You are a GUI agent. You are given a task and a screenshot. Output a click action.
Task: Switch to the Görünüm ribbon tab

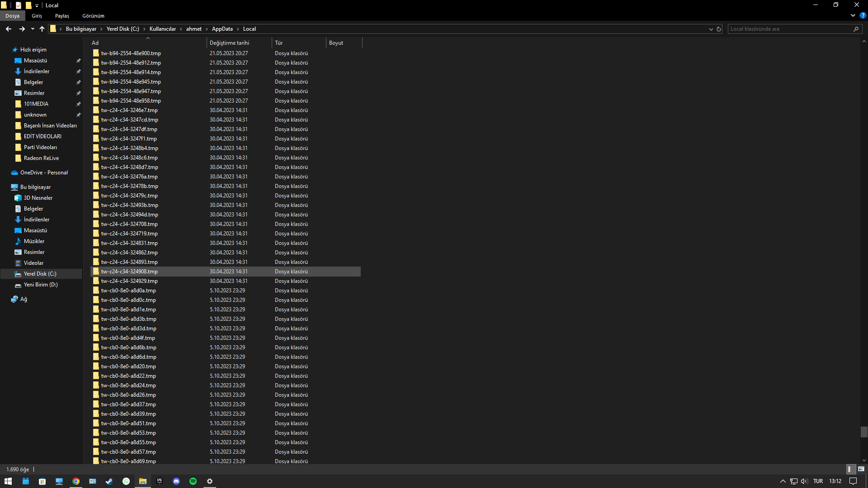click(x=93, y=16)
